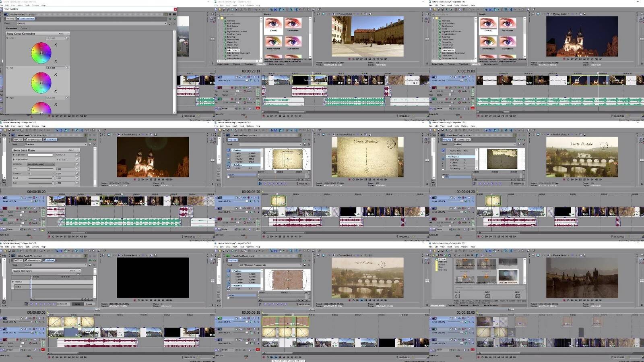Click the Curves button below the Defocus keyframe lanes
Screen dimensions: 644x362
89,304
